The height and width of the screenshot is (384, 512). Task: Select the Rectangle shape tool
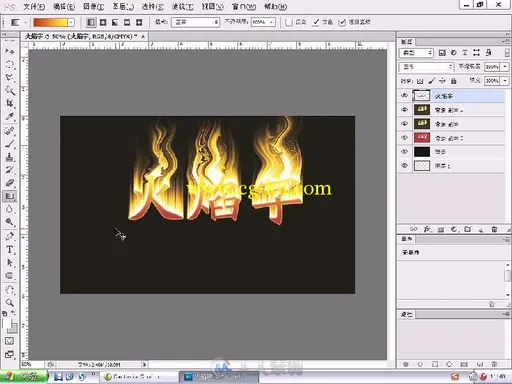point(10,276)
